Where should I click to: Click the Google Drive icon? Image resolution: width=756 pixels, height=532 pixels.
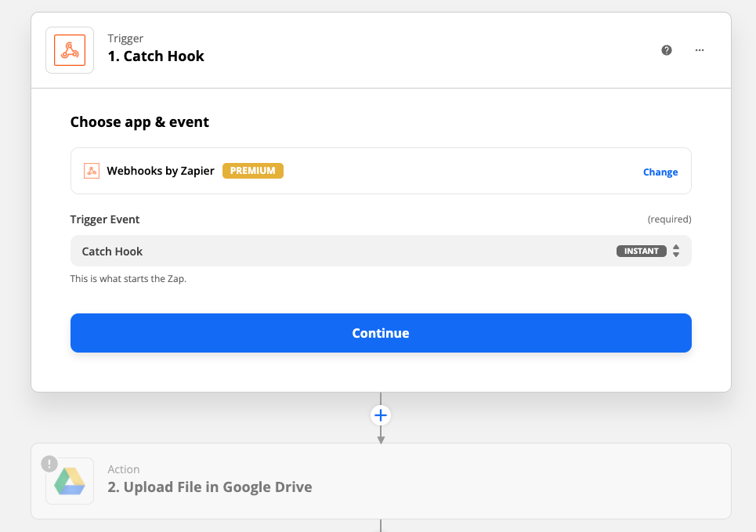coord(70,481)
